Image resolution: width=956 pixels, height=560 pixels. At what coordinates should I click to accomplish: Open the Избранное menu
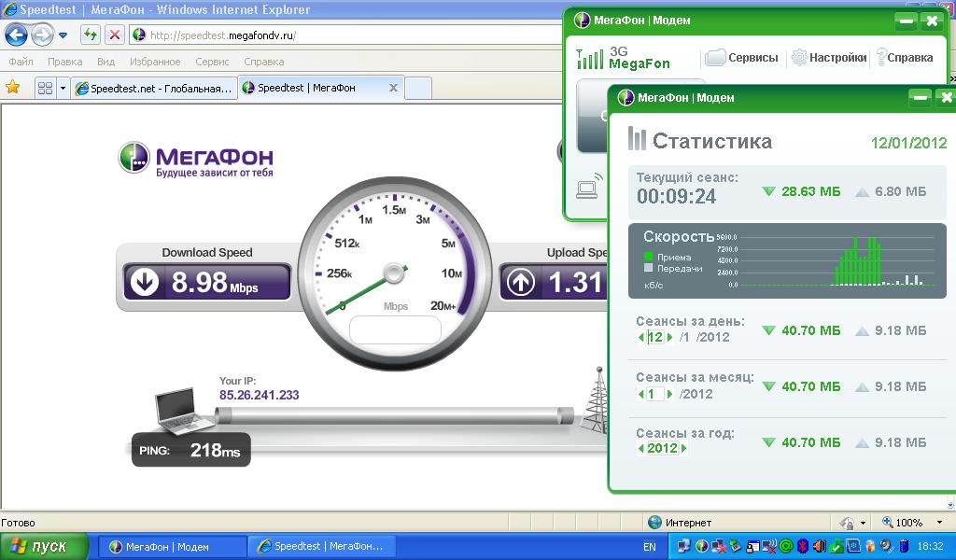(155, 62)
